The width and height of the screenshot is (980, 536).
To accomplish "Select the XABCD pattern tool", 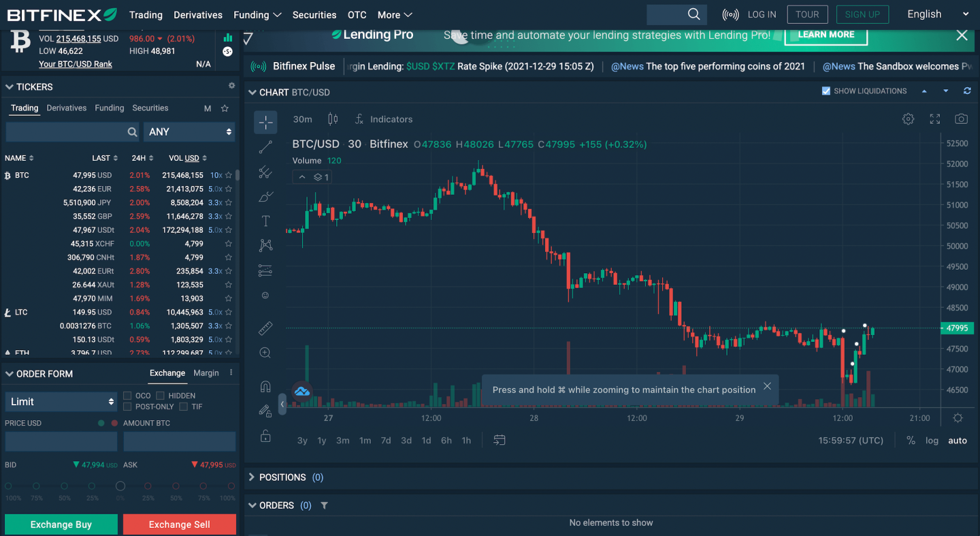I will [265, 246].
